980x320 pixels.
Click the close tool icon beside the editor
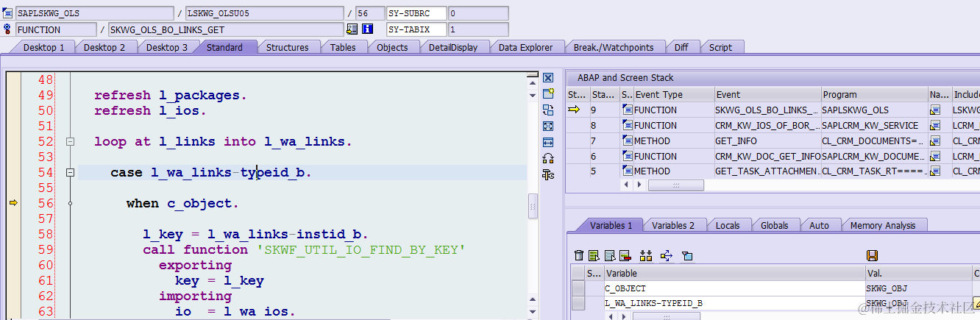click(547, 77)
